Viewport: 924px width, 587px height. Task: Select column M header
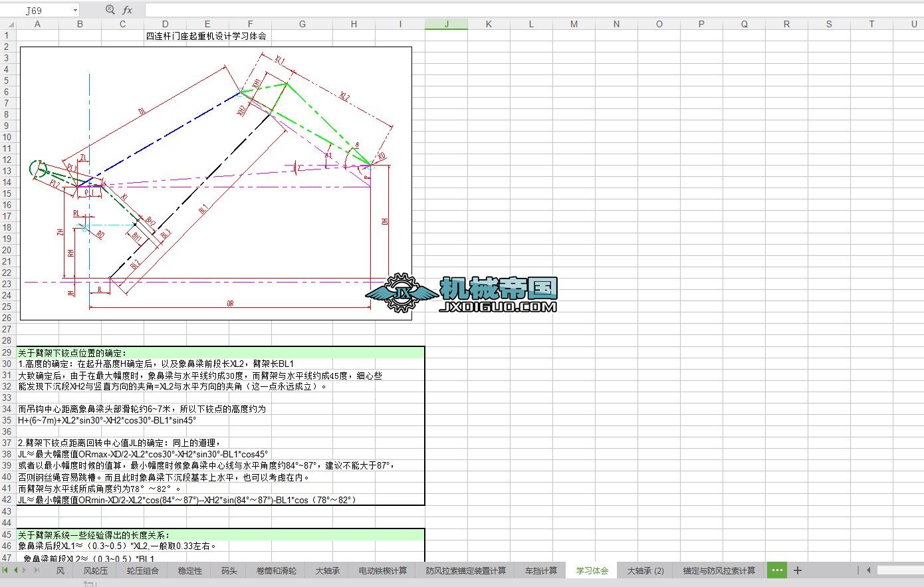tap(574, 24)
